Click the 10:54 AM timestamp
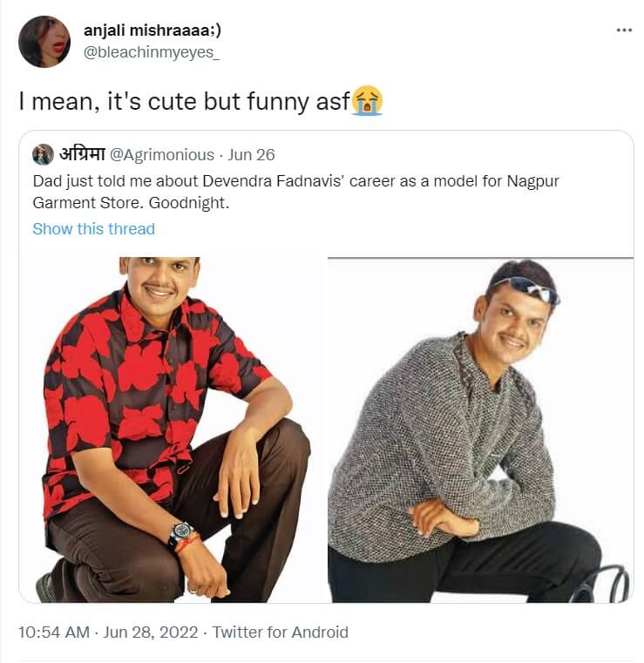This screenshot has width=644, height=663. coord(54,632)
